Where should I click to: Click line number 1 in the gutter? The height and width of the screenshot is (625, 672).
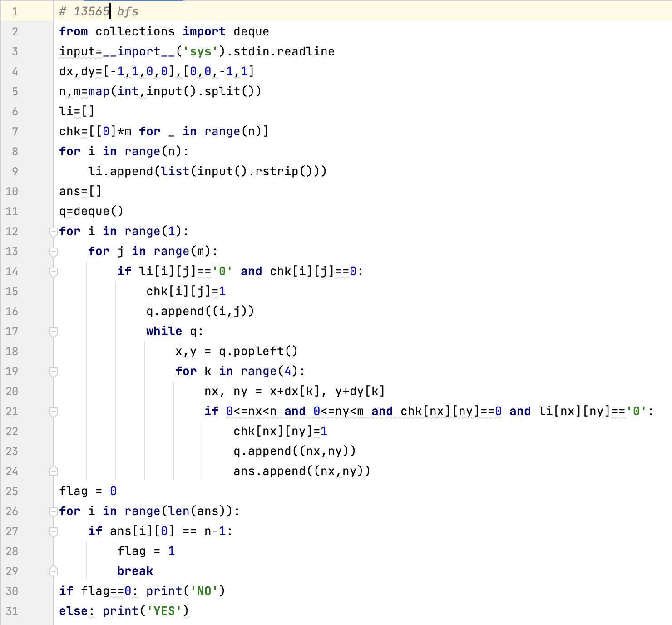(15, 11)
